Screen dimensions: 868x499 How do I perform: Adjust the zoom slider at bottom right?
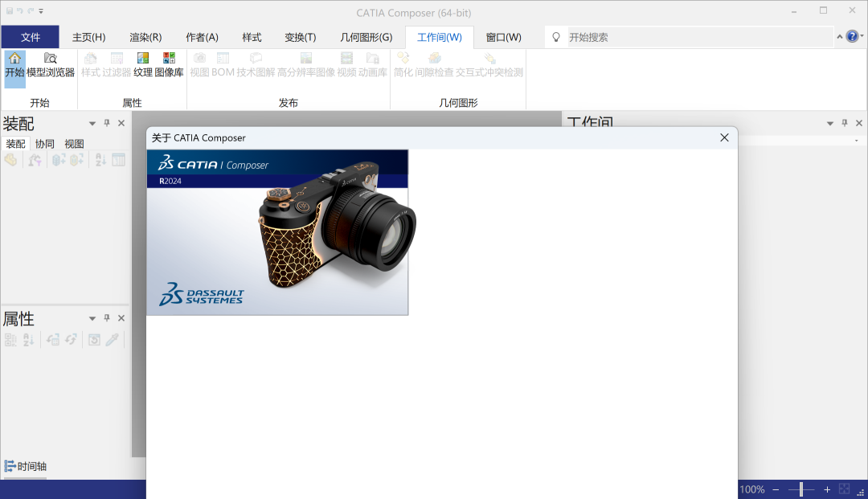click(800, 489)
